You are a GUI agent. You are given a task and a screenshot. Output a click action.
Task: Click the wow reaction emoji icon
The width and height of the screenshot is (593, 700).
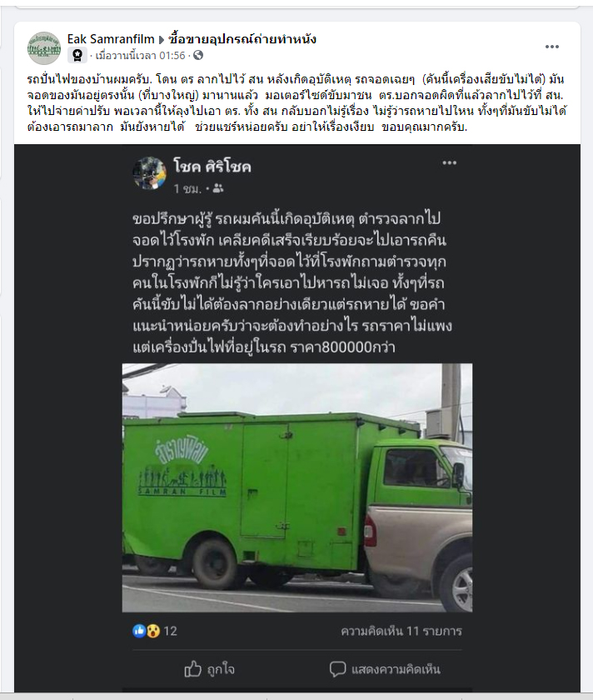pos(153,631)
